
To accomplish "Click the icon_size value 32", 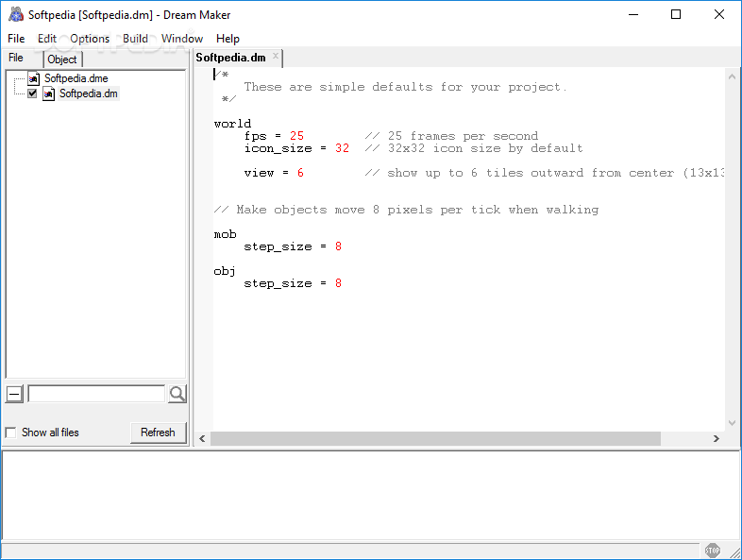I will coord(342,148).
